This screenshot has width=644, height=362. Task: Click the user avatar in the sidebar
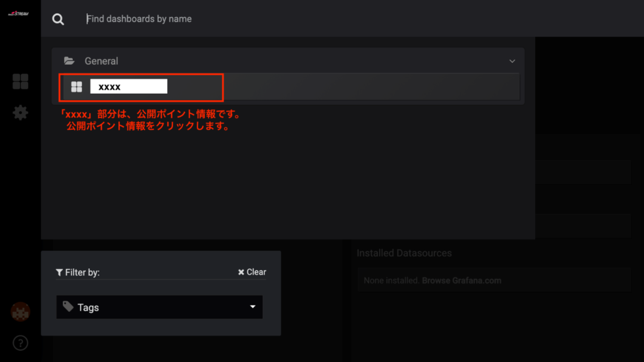point(20,312)
